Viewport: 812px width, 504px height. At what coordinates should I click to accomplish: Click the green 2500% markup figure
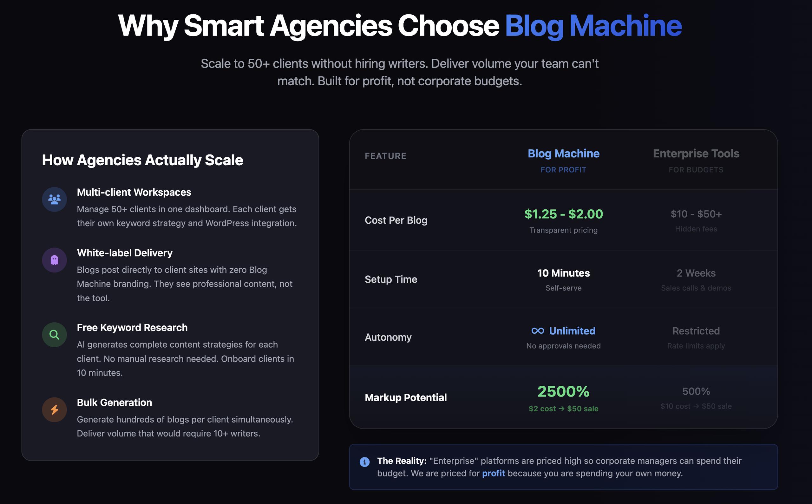coord(563,391)
